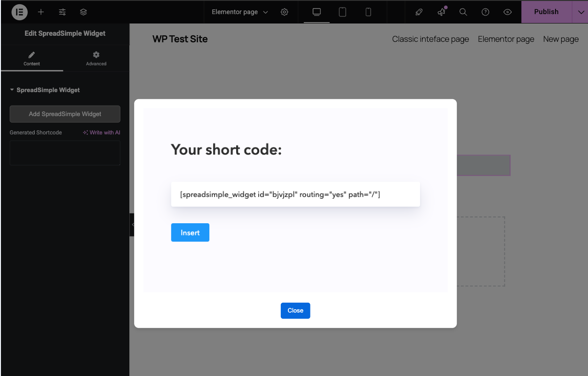Click the WP Test Site title

[180, 39]
